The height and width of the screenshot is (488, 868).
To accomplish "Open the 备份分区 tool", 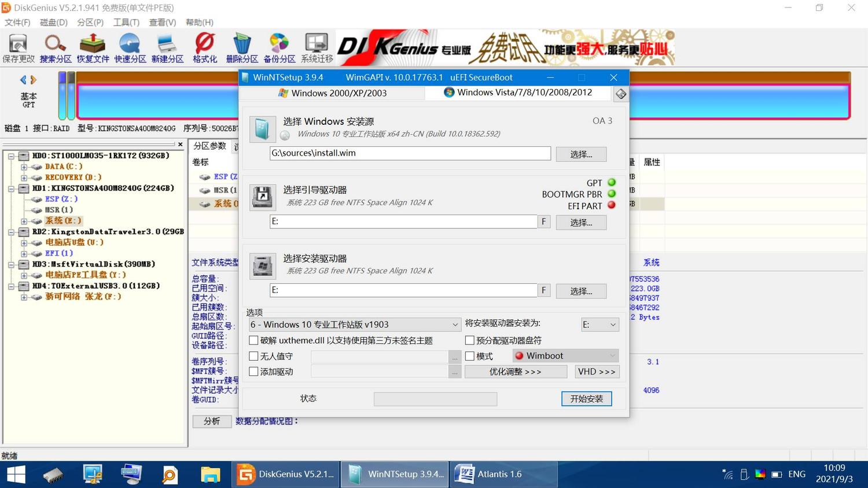I will [279, 48].
